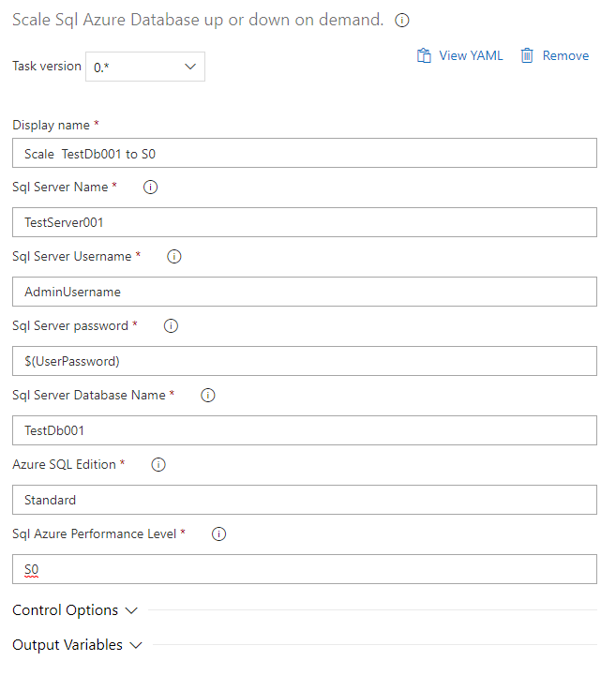
Task: Click the Remove trash can icon
Action: 527,55
